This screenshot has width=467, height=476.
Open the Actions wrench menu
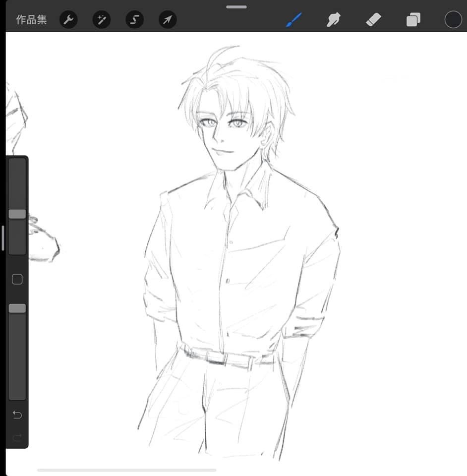pyautogui.click(x=68, y=20)
